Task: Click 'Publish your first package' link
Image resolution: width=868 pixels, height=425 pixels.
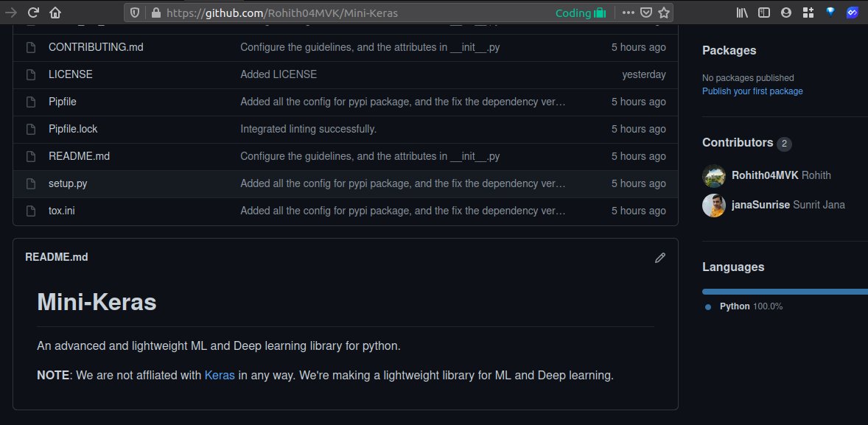Action: tap(752, 91)
